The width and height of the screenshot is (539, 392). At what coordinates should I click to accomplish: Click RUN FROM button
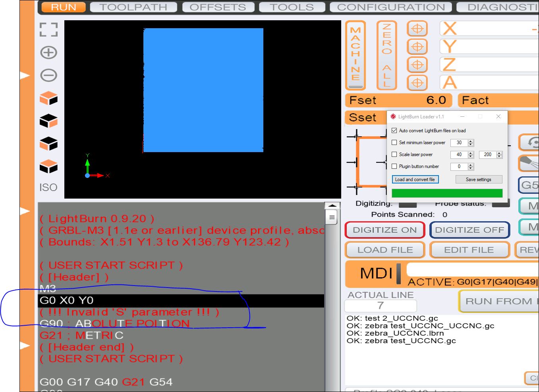(x=499, y=301)
